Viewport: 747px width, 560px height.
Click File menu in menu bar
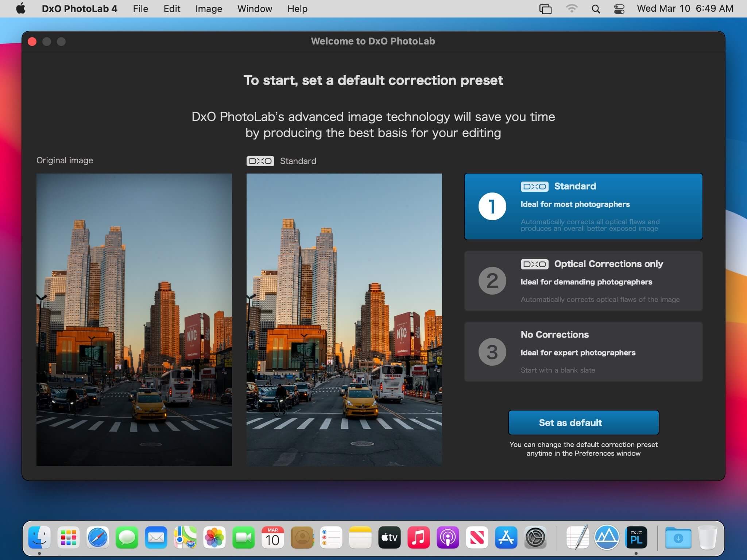pyautogui.click(x=139, y=9)
